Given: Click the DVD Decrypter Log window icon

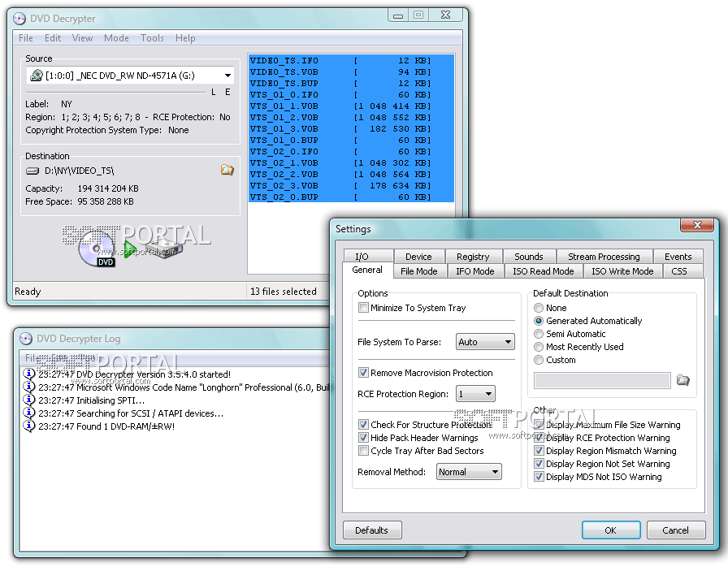Looking at the screenshot, I should click(x=26, y=339).
